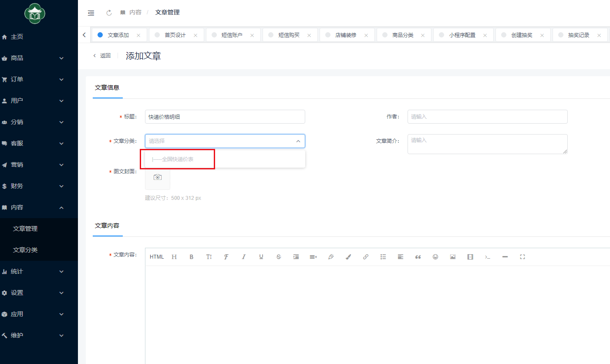The image size is (610, 364).
Task: Collapse the 内容 sidebar section
Action: click(x=33, y=207)
